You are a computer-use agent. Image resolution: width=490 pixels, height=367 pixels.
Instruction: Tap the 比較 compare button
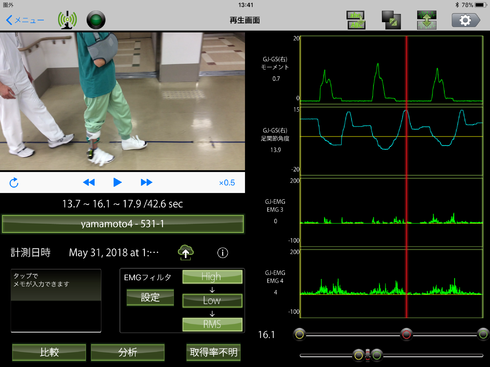click(49, 352)
